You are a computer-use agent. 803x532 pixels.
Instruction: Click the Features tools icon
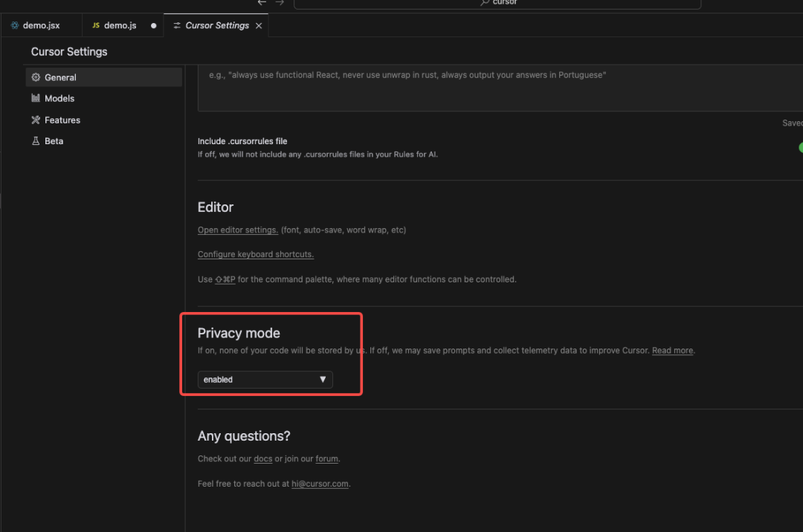(x=36, y=120)
